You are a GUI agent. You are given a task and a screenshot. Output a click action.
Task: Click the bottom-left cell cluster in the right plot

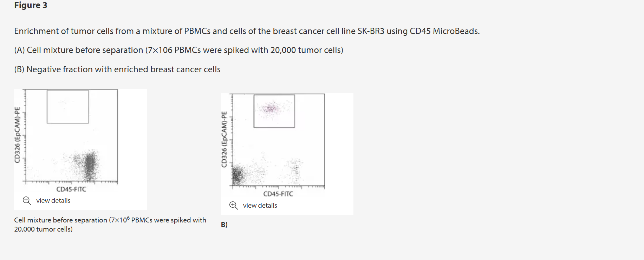[x=238, y=175]
